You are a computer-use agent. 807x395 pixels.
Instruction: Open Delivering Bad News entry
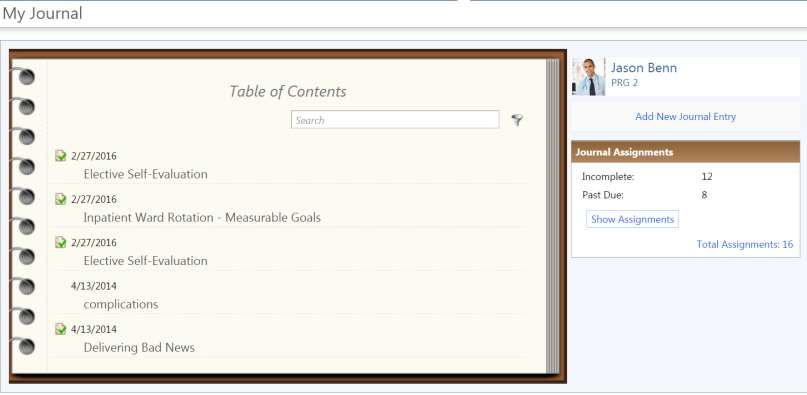pyautogui.click(x=139, y=348)
